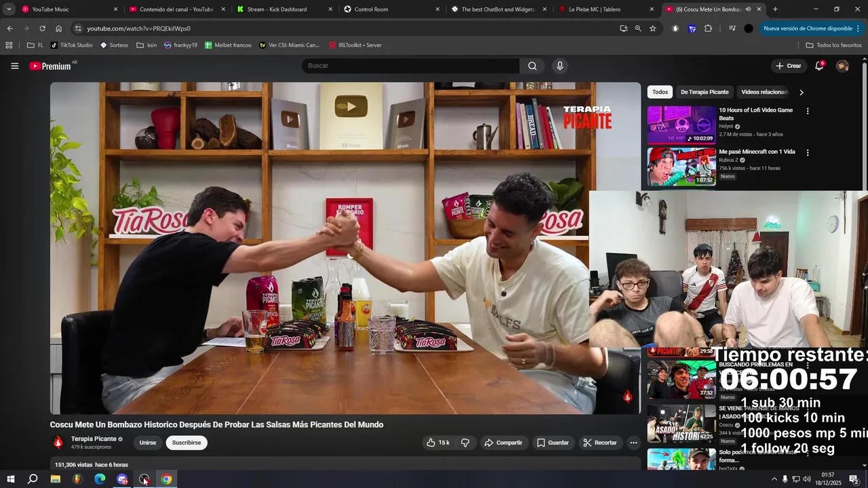Open the 10 Hours of Lofi thumbnail
Screen dimensions: 868x488
pos(681,125)
